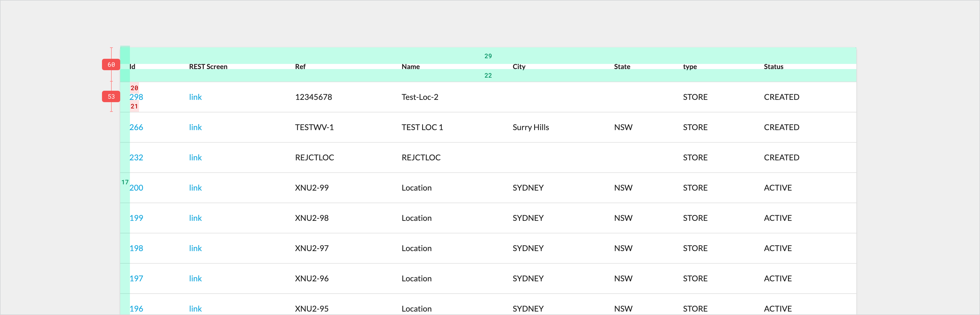Select the Surry Hills city cell
This screenshot has width=980, height=315.
tap(530, 127)
